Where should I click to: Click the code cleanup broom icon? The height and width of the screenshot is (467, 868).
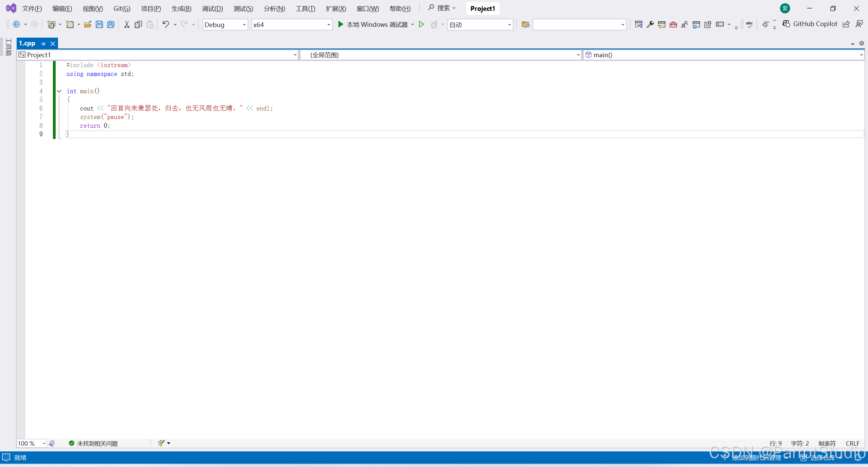tap(161, 443)
